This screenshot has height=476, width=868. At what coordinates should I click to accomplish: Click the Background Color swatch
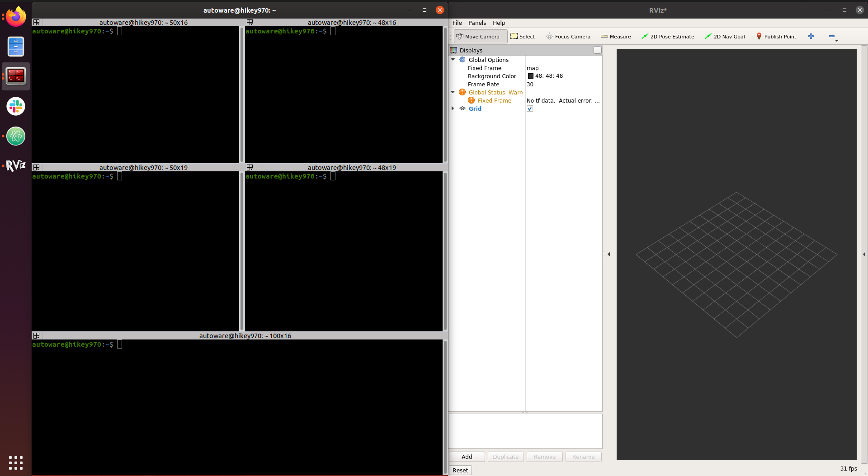pos(531,76)
